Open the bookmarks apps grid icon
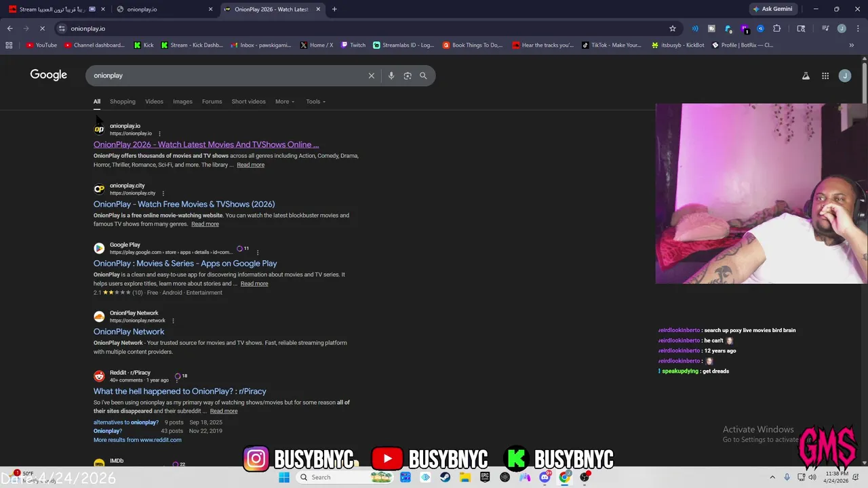This screenshot has width=868, height=488. tap(9, 45)
